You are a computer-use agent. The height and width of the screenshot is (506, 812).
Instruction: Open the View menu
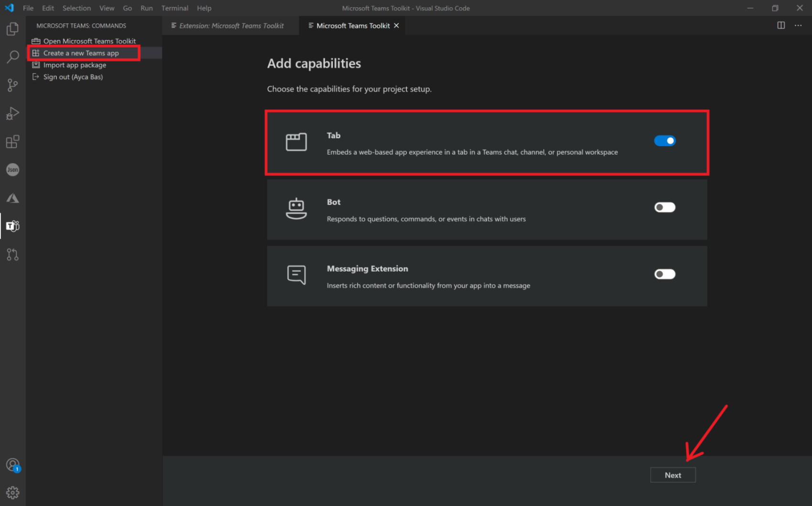tap(107, 8)
